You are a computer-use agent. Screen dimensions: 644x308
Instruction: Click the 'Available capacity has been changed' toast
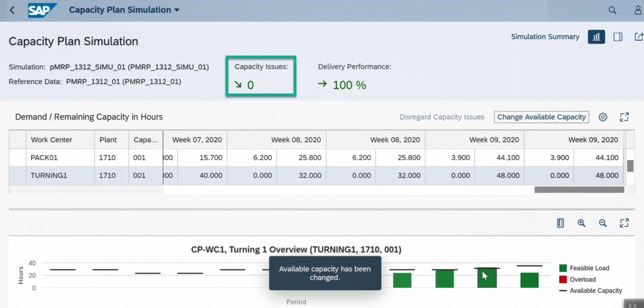325,273
